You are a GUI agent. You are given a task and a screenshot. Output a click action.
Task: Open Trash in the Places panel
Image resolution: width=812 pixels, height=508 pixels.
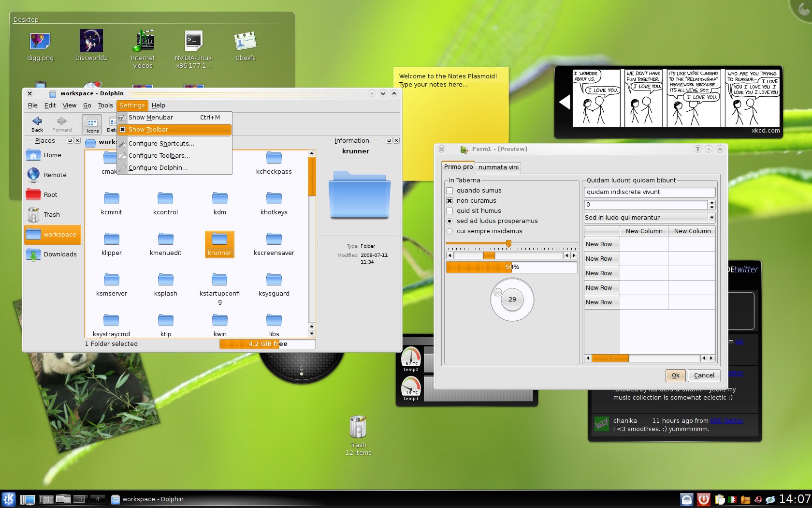coord(53,215)
